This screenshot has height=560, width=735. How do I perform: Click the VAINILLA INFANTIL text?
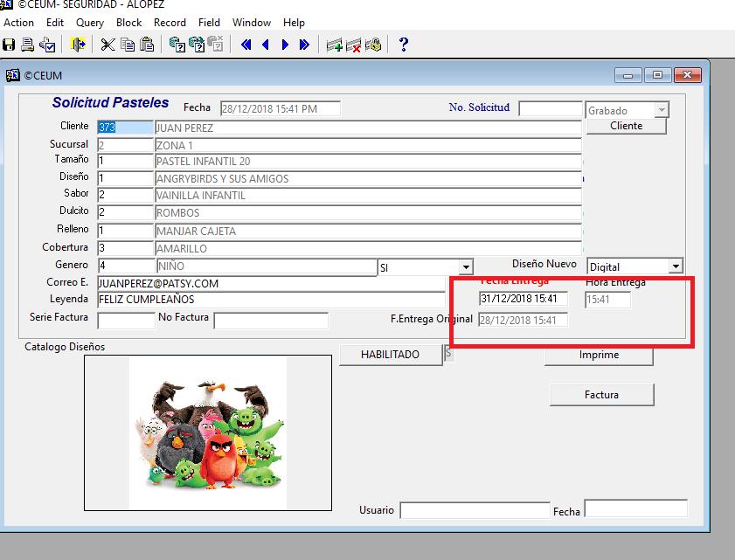[201, 196]
